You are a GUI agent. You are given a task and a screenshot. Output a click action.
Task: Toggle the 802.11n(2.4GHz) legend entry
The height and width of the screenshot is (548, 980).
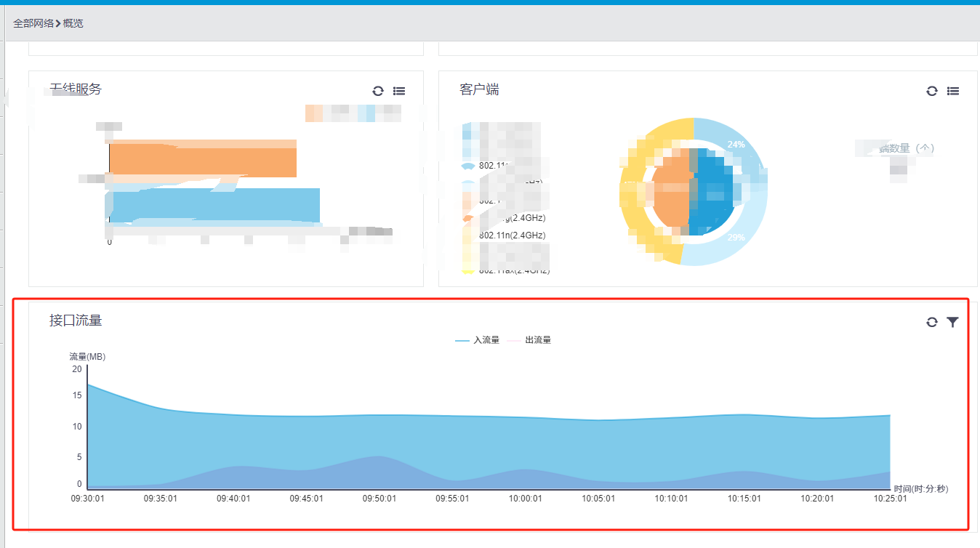point(505,235)
